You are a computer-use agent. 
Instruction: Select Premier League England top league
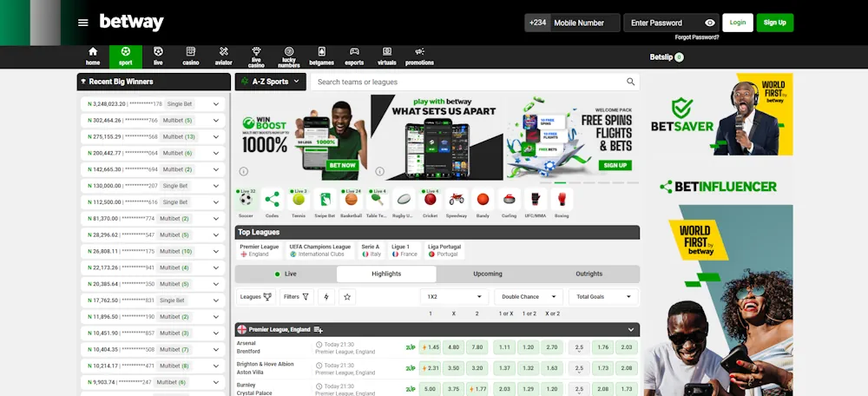click(x=259, y=250)
